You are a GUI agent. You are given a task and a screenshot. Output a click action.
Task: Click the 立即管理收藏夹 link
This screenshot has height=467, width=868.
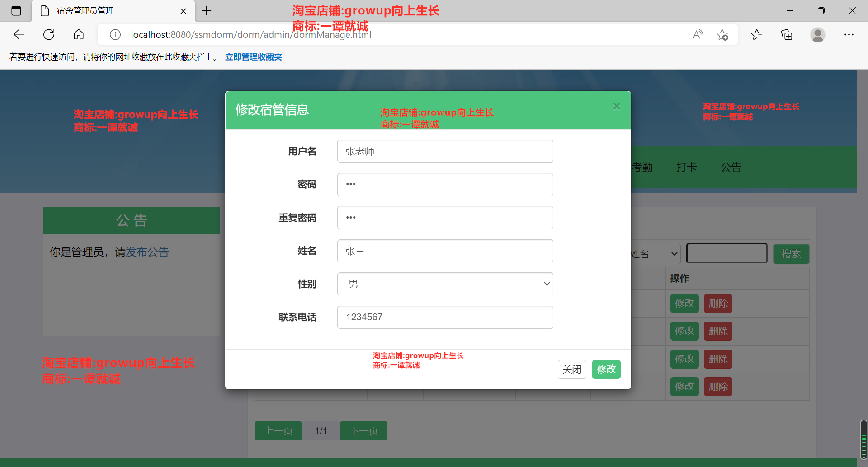tap(254, 57)
